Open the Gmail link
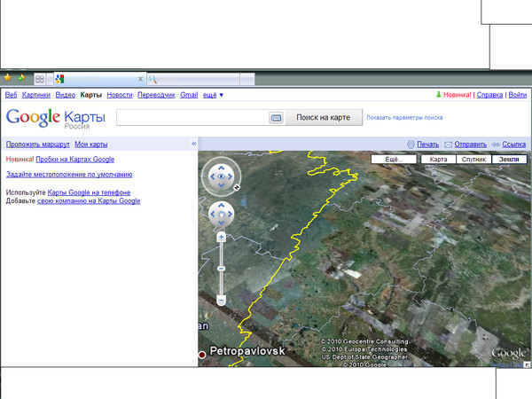The width and height of the screenshot is (532, 399). coord(189,95)
